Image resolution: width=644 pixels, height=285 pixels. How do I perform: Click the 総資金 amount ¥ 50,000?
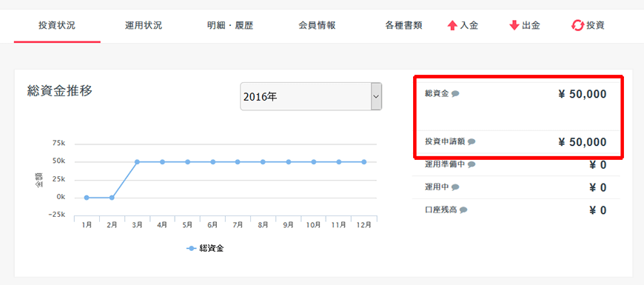(x=583, y=95)
